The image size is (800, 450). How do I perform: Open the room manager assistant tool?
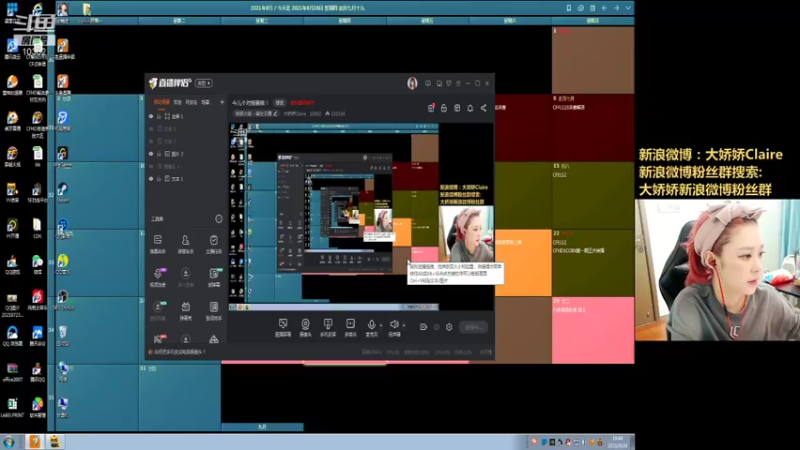(x=185, y=243)
